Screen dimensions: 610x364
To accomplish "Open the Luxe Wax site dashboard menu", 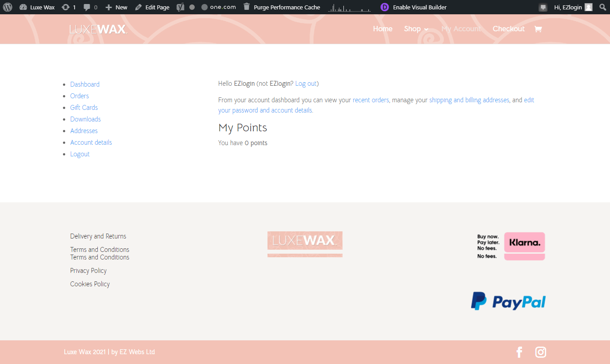I will 37,7.
